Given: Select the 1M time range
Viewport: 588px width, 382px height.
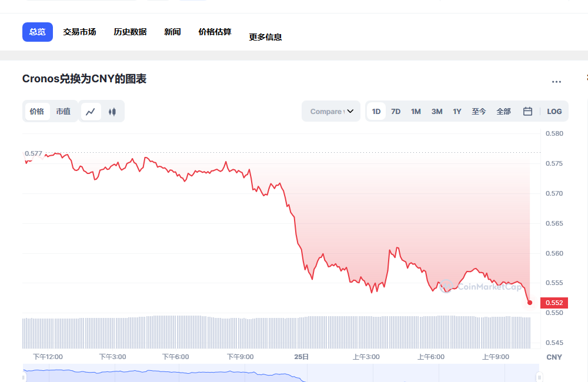Looking at the screenshot, I should (416, 111).
